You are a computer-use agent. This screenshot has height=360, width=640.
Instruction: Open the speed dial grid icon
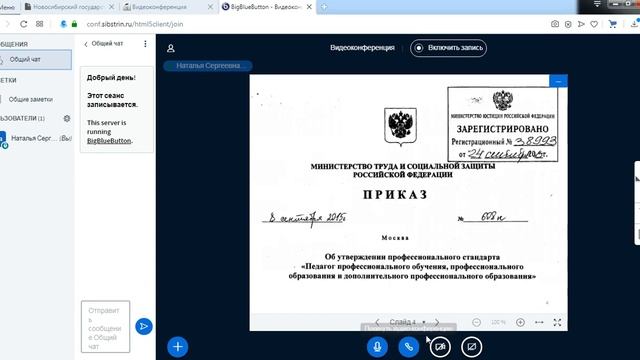(39, 24)
